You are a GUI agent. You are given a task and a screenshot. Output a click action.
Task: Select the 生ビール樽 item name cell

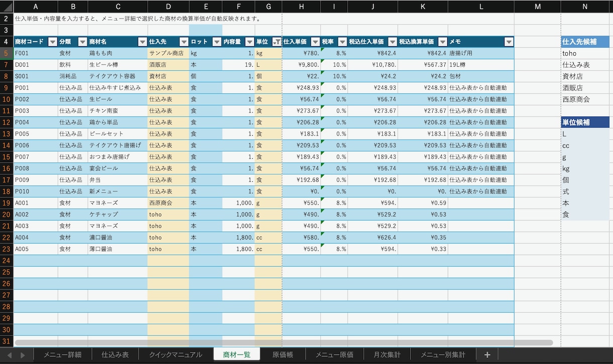click(118, 65)
